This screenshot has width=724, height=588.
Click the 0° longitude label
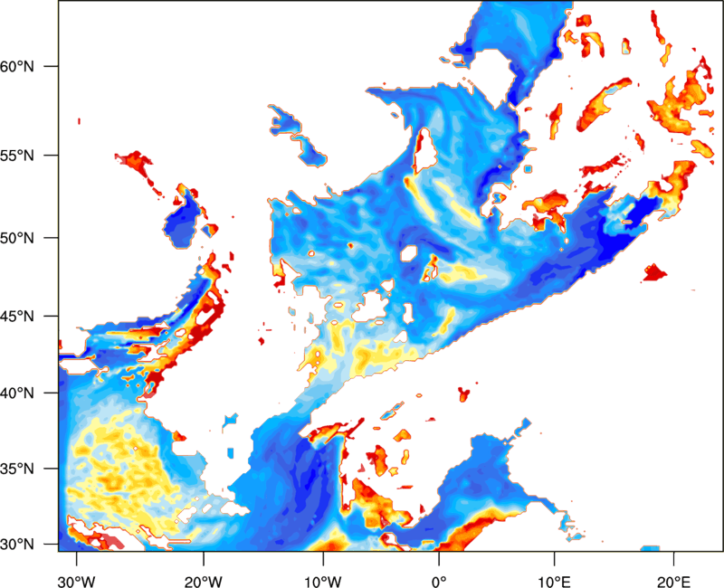point(439,582)
